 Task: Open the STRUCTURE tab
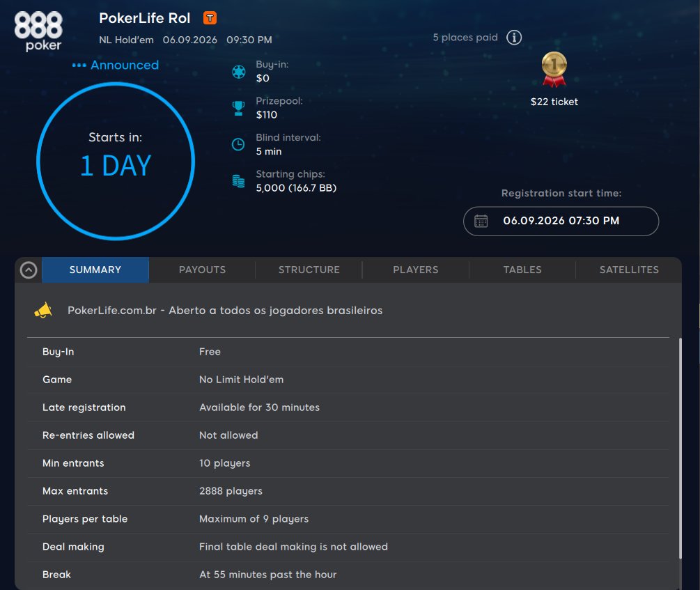(x=309, y=270)
